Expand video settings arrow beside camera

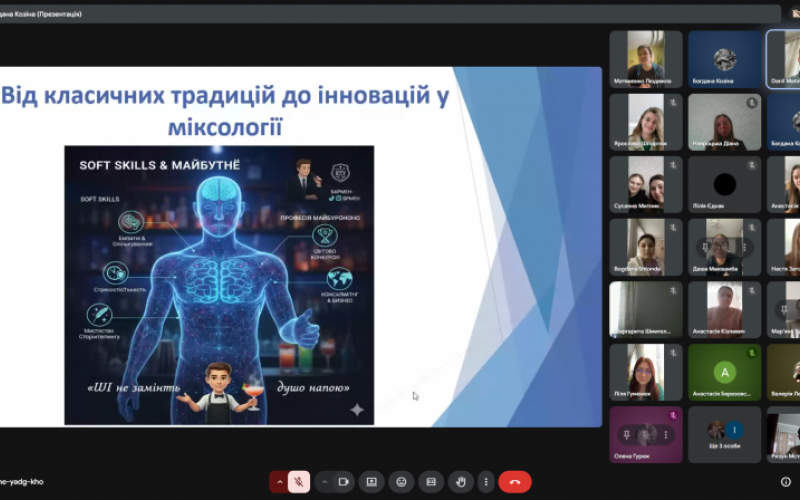[x=324, y=481]
